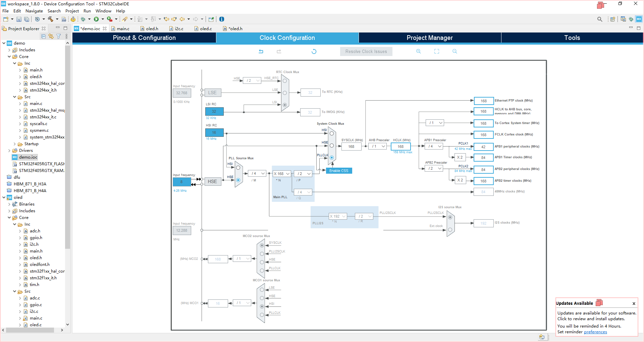This screenshot has width=644, height=342.
Task: Click the fit-to-screen zoom icon
Action: click(436, 51)
